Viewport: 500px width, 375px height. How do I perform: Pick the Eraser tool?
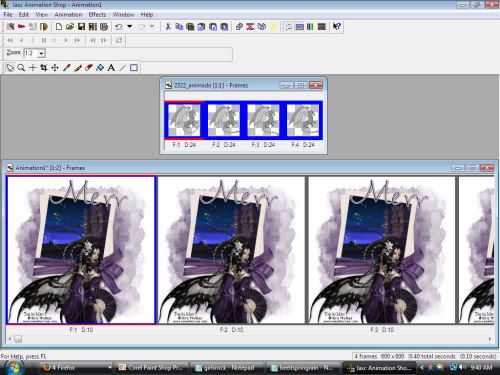(89, 68)
